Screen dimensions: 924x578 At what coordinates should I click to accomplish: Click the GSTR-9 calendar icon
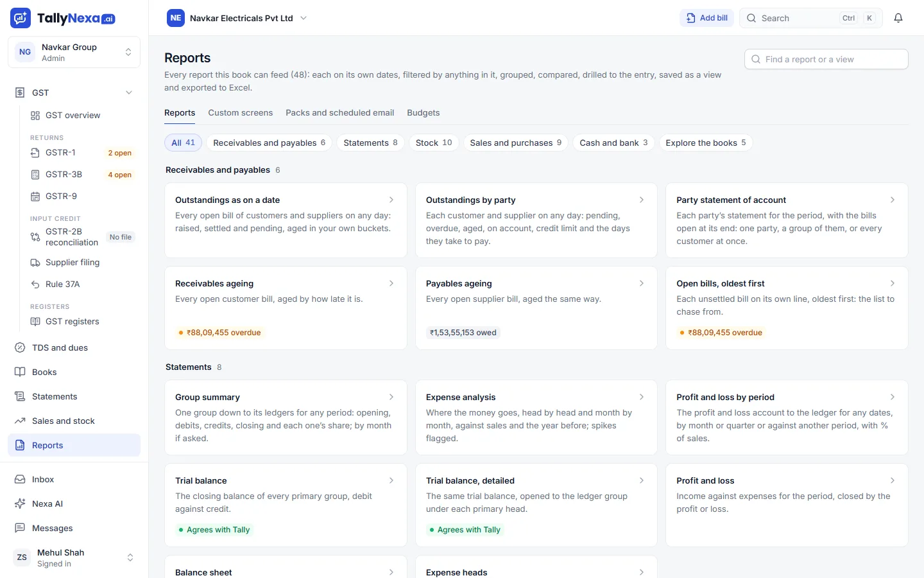click(35, 197)
